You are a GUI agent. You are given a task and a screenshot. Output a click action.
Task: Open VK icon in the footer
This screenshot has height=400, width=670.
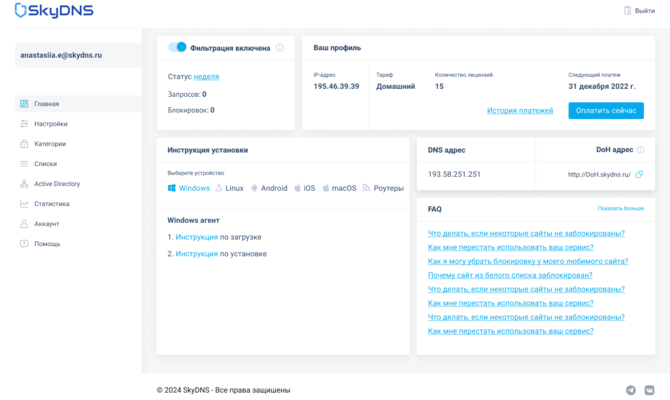pos(649,390)
